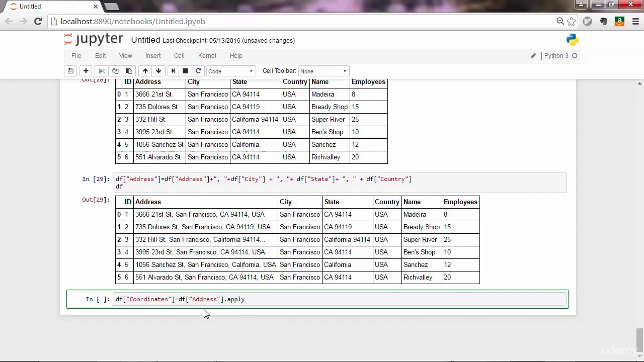Open the File menu

pos(76,56)
